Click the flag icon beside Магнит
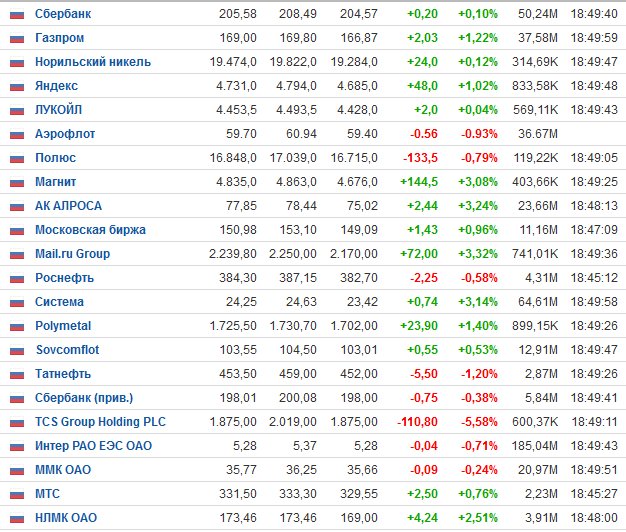Viewport: 626px width, 532px height. click(x=17, y=182)
